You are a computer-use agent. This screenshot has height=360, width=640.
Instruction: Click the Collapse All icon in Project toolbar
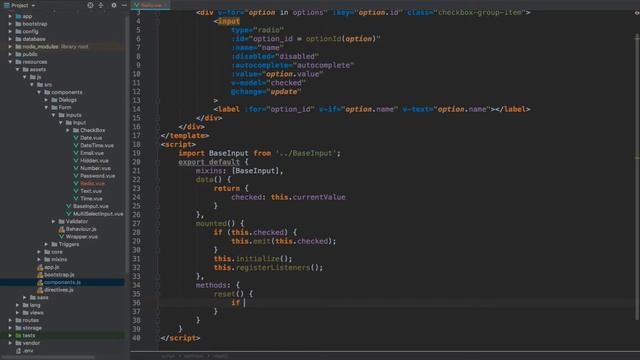coord(101,5)
